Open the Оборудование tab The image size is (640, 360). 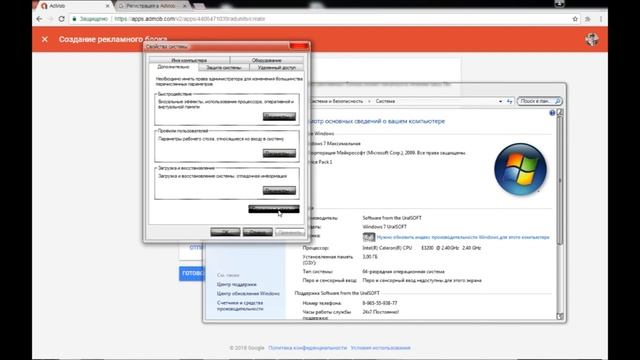(267, 60)
